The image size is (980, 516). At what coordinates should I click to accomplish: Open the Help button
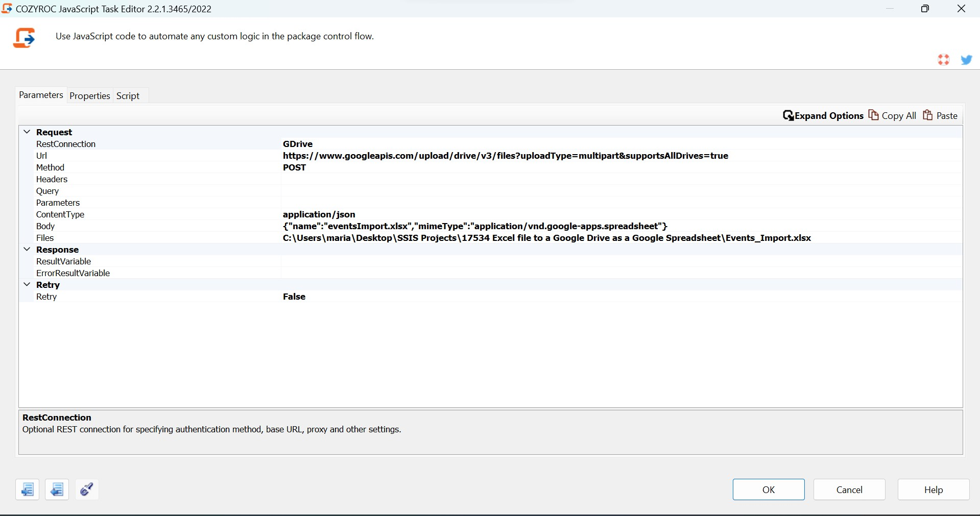click(x=934, y=489)
